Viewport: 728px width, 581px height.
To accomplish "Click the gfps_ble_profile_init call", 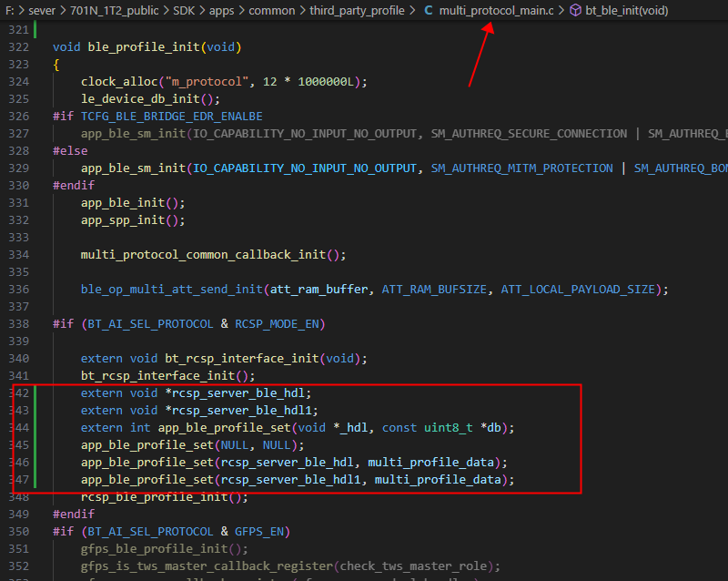I will 154,549.
